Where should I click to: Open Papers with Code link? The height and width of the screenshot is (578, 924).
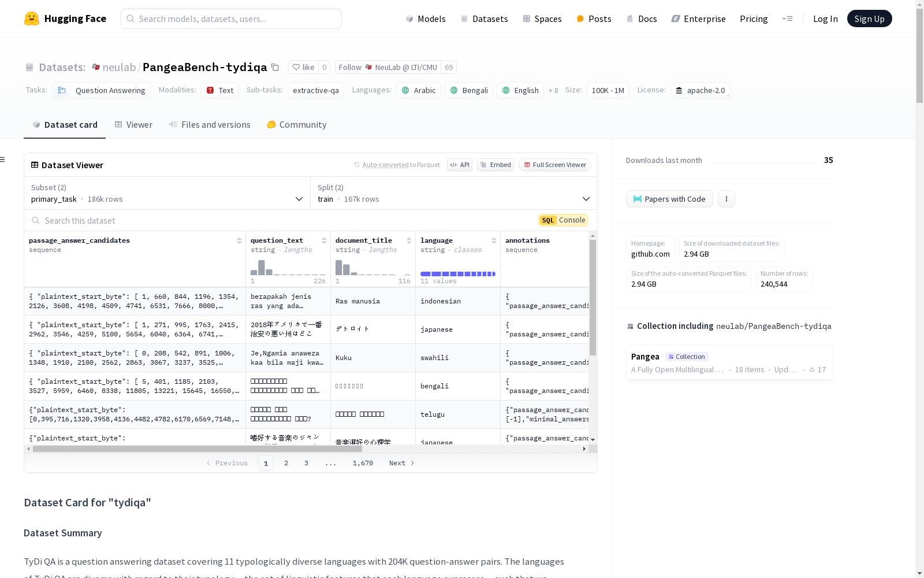(669, 199)
